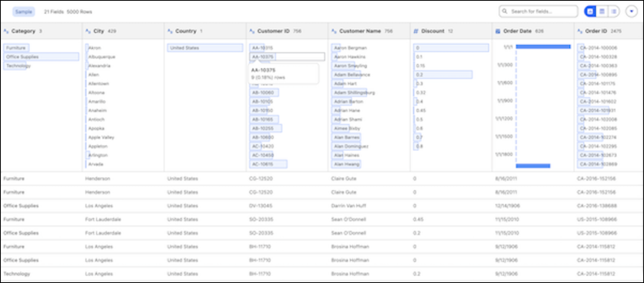Select AB-10060 in Customer ID profile
This screenshot has width=644, height=283.
tap(264, 92)
